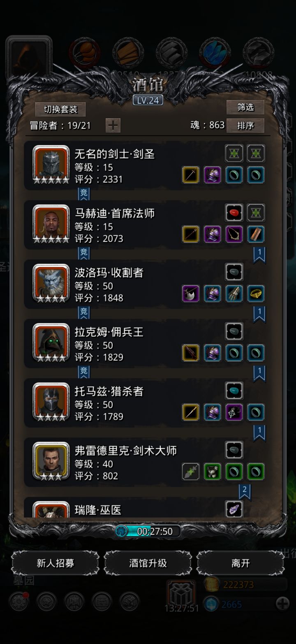The image size is (296, 644).
Task: Click 波洛玛·收割者's gold ring equipment icon
Action: click(x=256, y=293)
